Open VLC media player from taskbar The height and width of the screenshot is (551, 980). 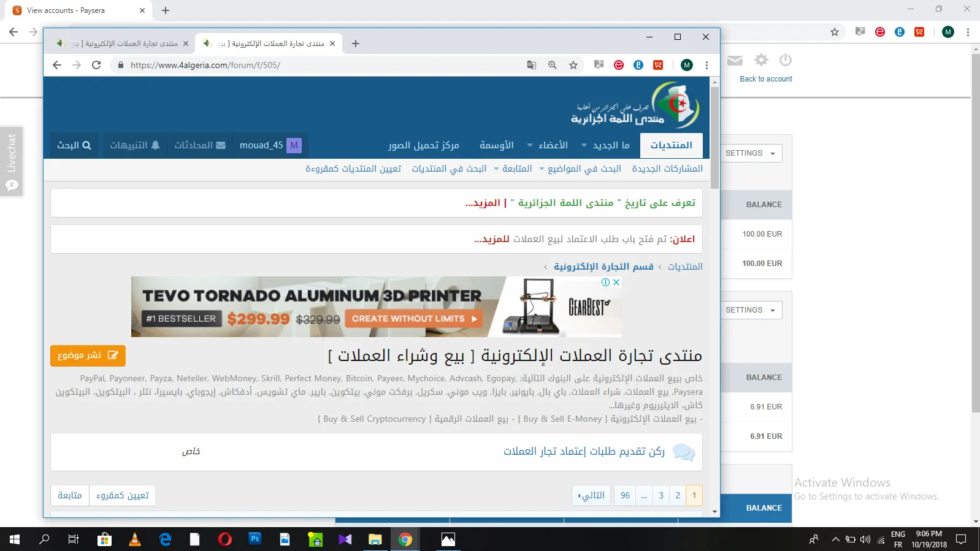point(135,539)
